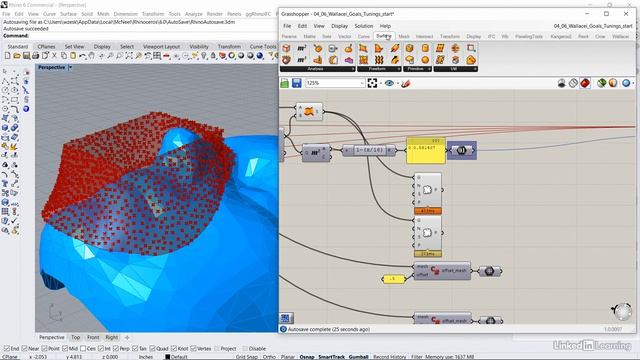Click Record History in status bar

(x=390, y=357)
